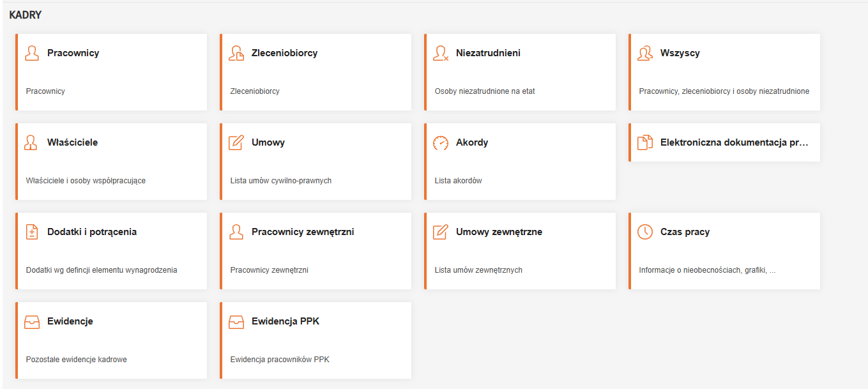Click the Właściciele owner icon
The width and height of the screenshot is (868, 389).
[x=32, y=142]
